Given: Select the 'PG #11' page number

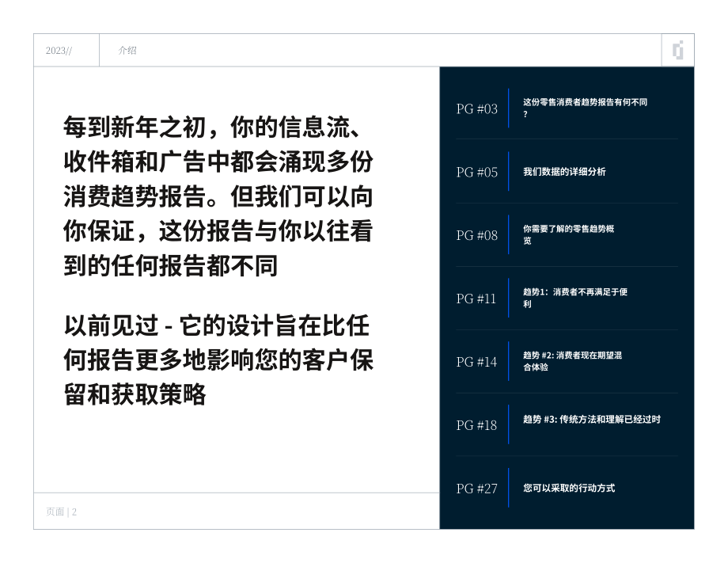Looking at the screenshot, I should tap(476, 299).
